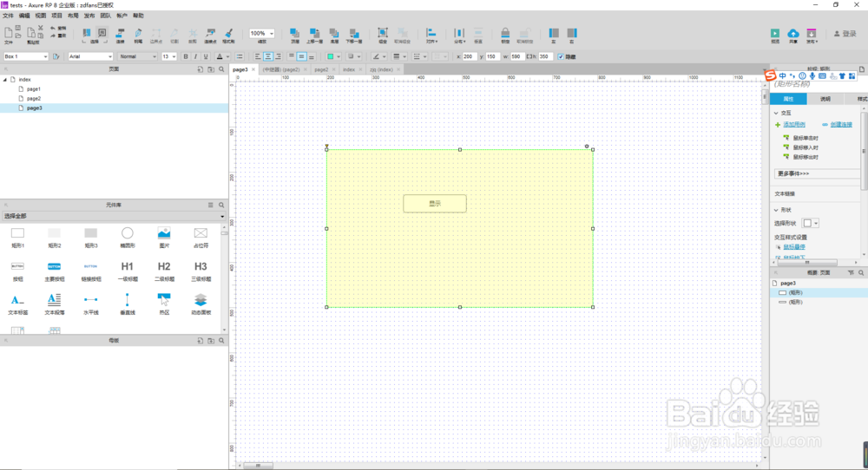Viewport: 868px width, 470px height.
Task: Click the 显示 button on canvas
Action: coord(435,204)
